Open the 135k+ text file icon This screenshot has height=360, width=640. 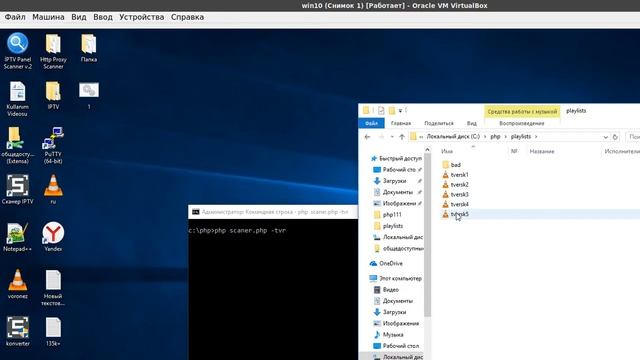(53, 331)
